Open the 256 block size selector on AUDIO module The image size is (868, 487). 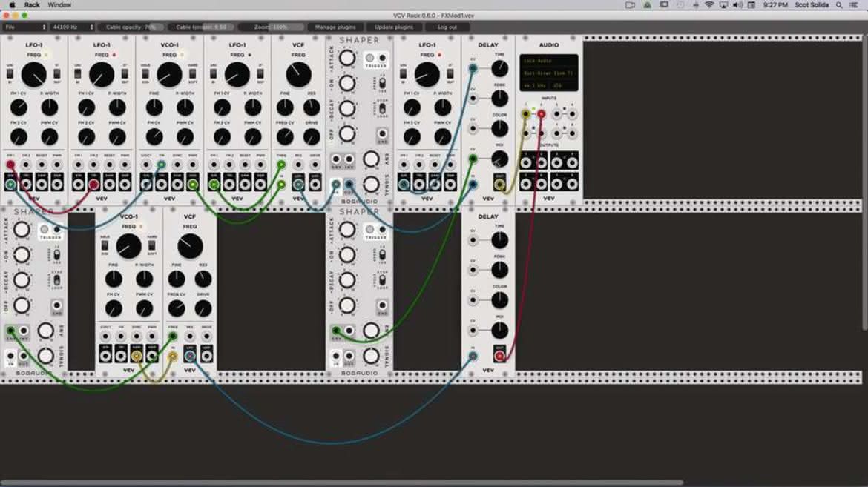(x=562, y=86)
